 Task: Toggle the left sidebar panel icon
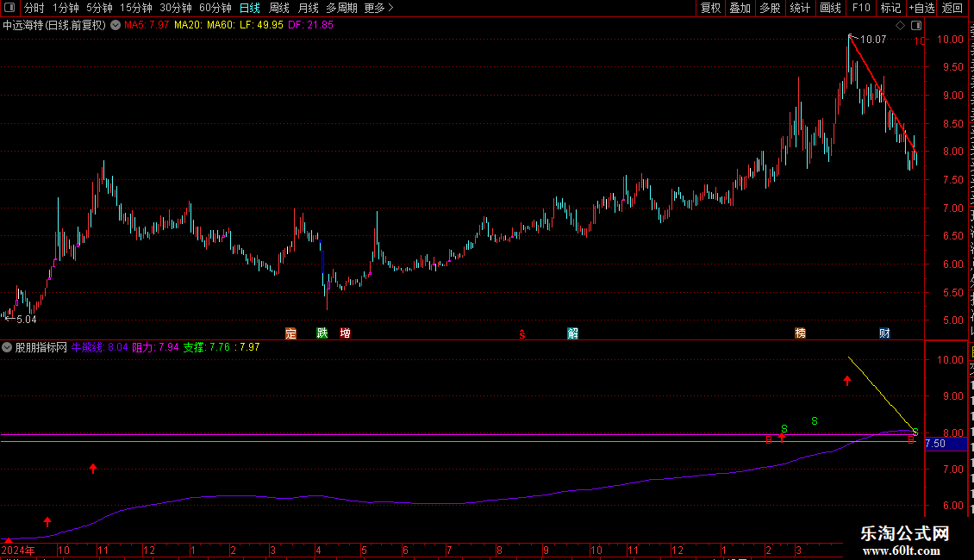9,8
